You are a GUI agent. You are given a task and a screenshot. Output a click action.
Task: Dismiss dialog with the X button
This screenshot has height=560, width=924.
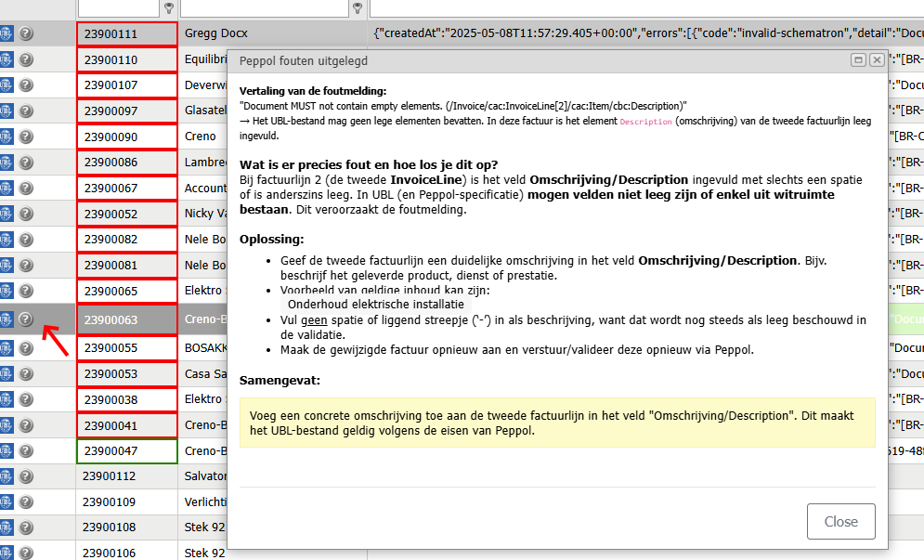coord(877,60)
